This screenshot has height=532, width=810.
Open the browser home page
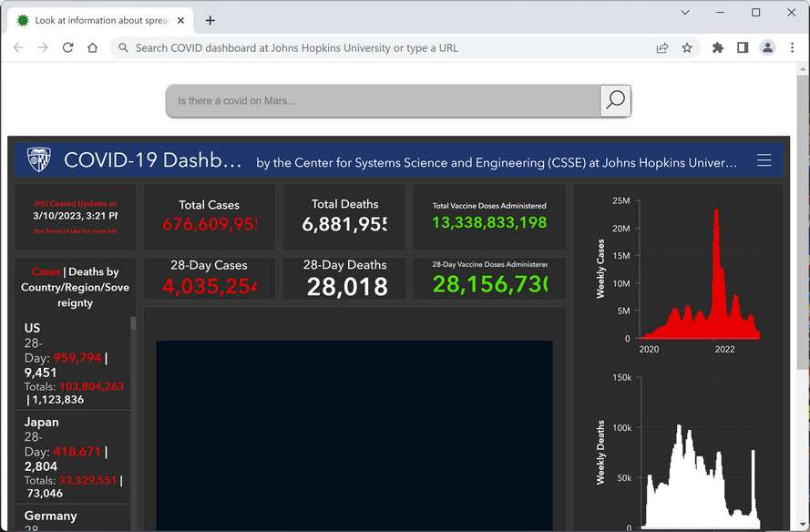(x=92, y=48)
